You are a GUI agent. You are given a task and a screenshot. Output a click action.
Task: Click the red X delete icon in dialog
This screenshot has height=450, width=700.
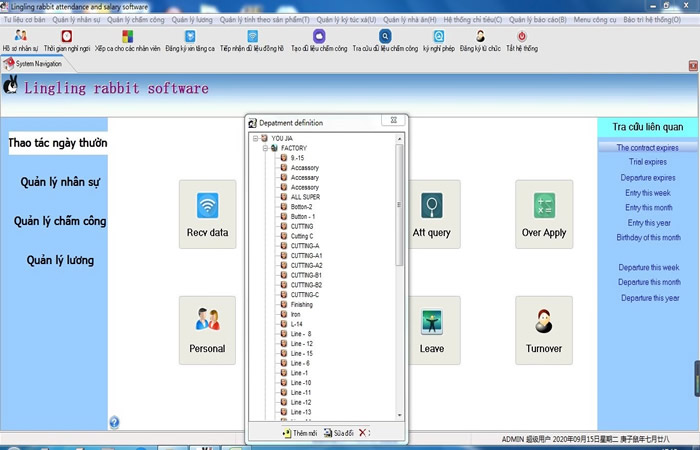point(362,433)
